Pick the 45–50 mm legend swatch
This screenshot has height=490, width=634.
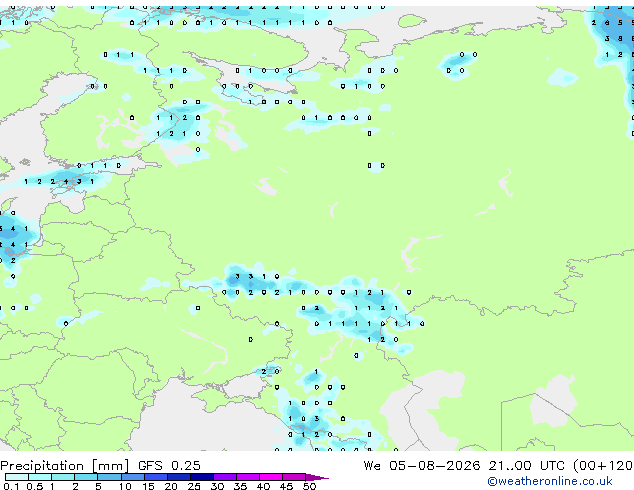pos(294,477)
